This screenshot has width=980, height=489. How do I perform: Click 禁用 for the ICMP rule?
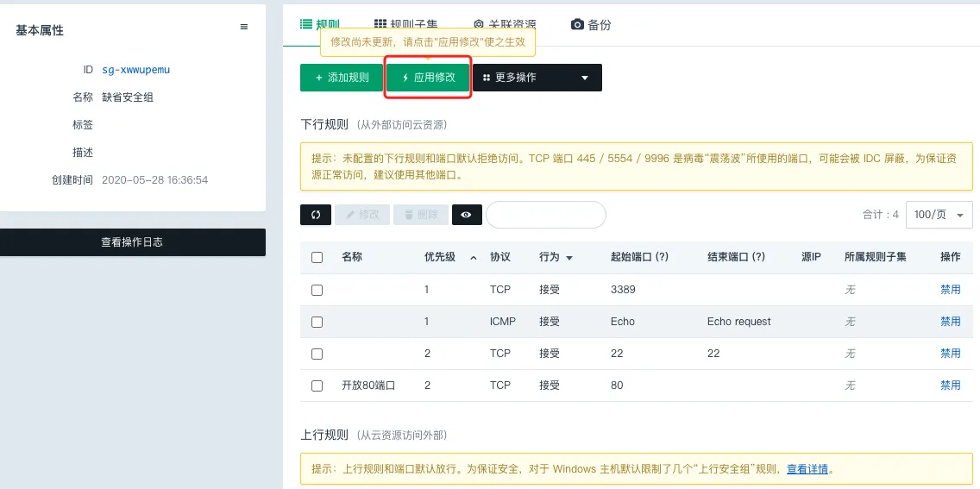[x=950, y=322]
